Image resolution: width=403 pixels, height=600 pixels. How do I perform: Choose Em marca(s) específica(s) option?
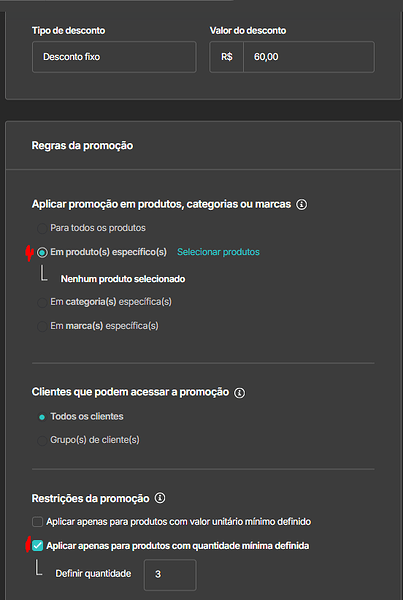coord(42,326)
